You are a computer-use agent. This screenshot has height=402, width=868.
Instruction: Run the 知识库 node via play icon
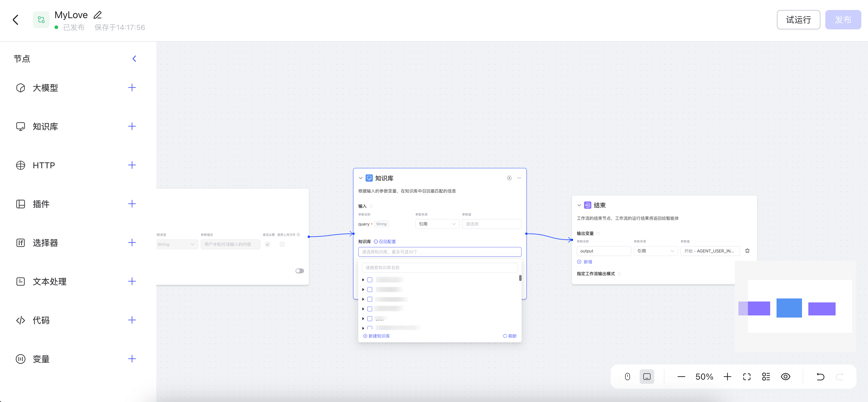509,178
